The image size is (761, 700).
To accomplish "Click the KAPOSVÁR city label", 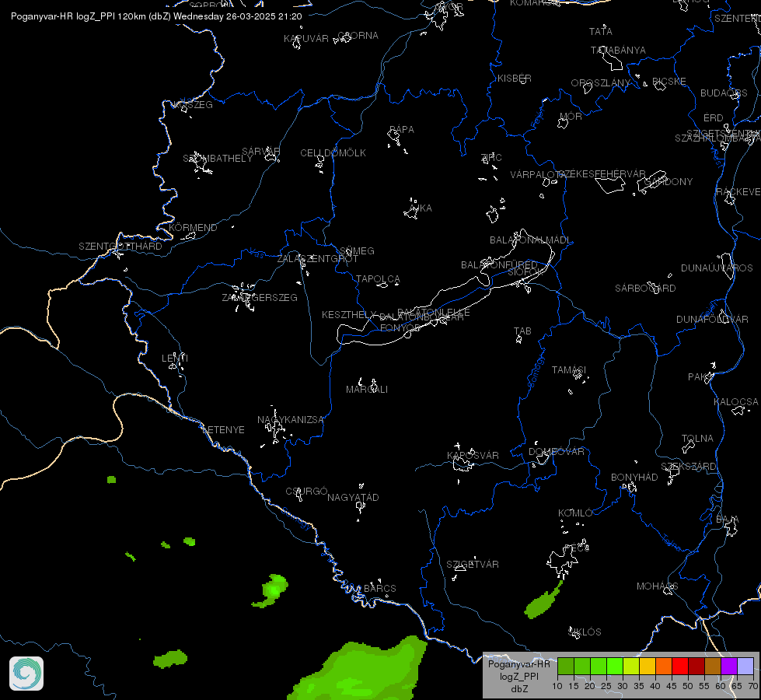I will coord(473,456).
